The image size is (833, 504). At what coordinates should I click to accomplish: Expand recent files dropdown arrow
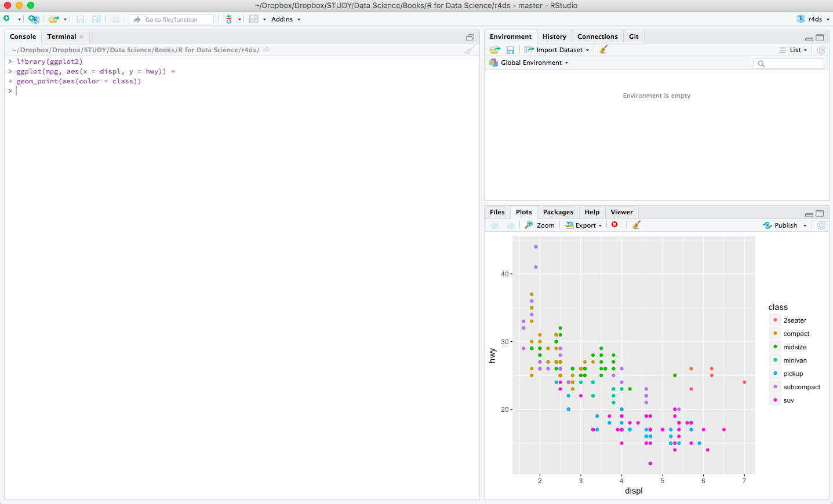tap(65, 20)
